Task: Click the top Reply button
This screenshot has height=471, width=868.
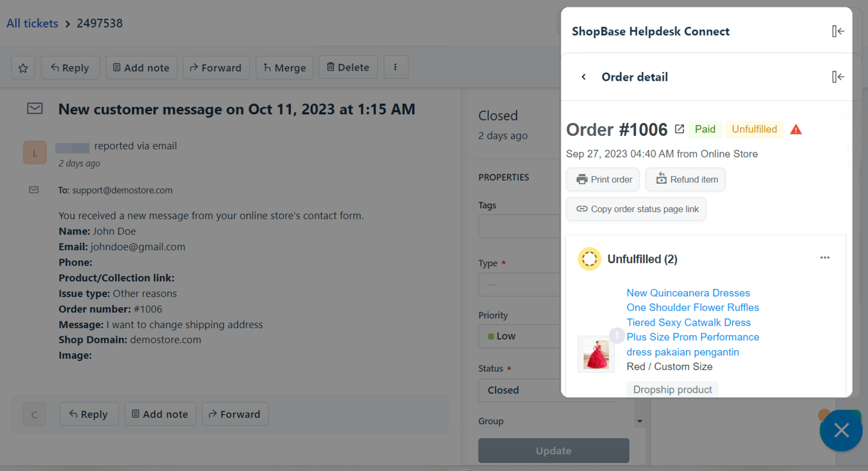Action: (x=70, y=68)
